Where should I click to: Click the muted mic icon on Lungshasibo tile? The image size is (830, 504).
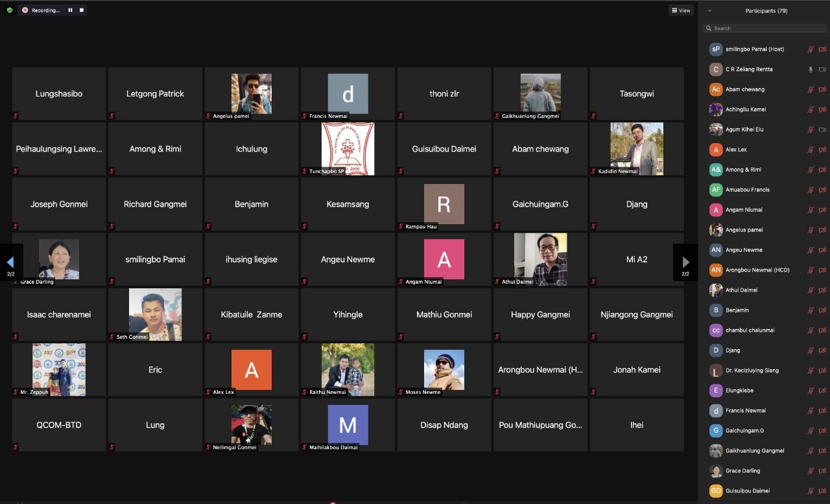pos(16,116)
